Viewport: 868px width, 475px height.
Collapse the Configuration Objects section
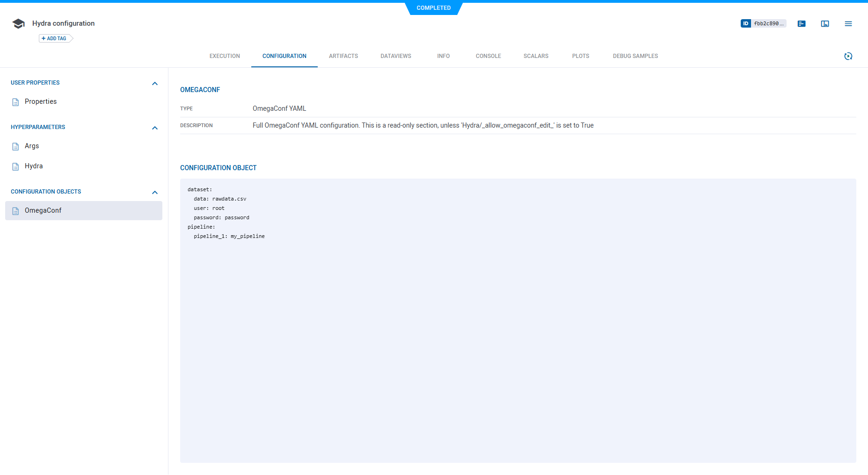click(x=155, y=192)
